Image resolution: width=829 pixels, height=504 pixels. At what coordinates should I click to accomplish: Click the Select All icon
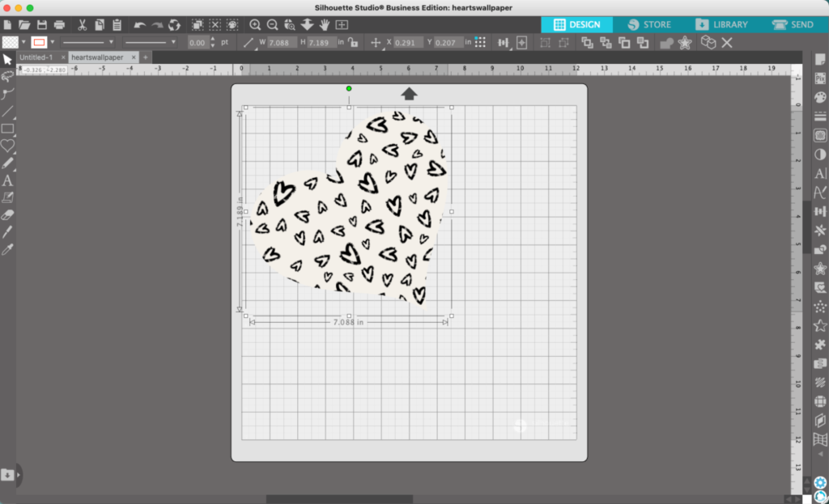coord(198,25)
